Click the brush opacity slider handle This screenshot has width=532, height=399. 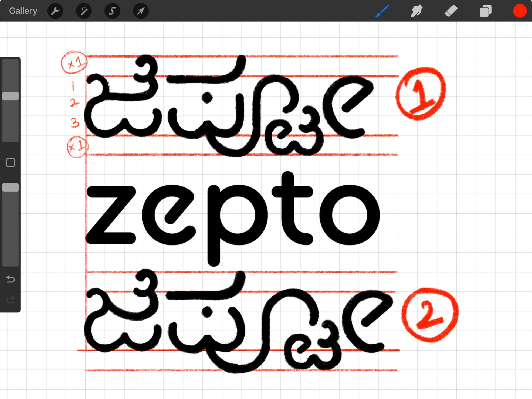click(11, 188)
